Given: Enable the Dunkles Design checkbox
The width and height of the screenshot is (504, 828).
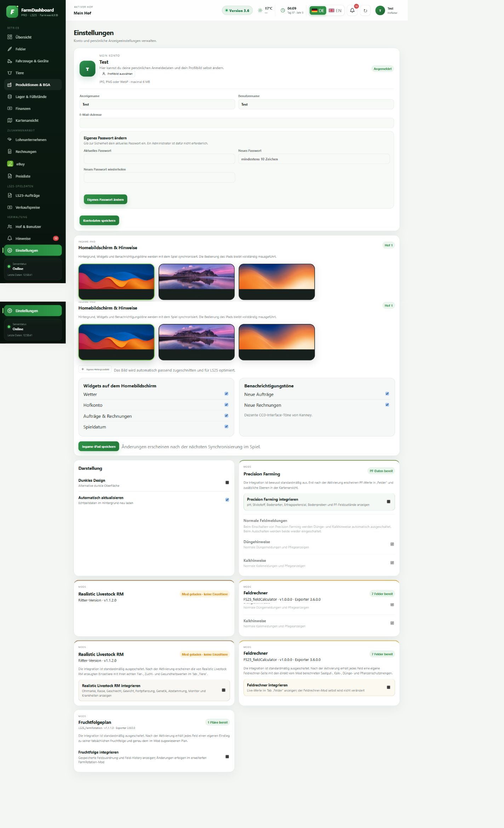Looking at the screenshot, I should tap(227, 482).
